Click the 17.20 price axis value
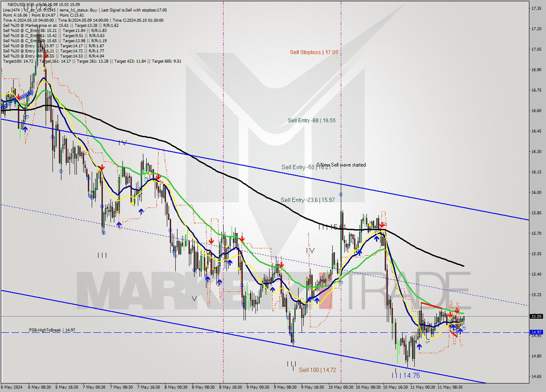Screen dimensions: 546x392 point(536,29)
